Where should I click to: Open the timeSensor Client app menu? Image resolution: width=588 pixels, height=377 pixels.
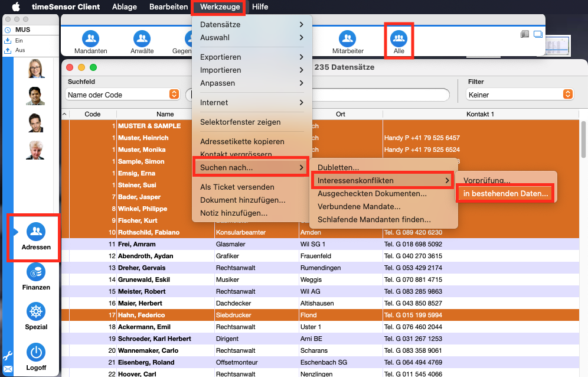[66, 6]
